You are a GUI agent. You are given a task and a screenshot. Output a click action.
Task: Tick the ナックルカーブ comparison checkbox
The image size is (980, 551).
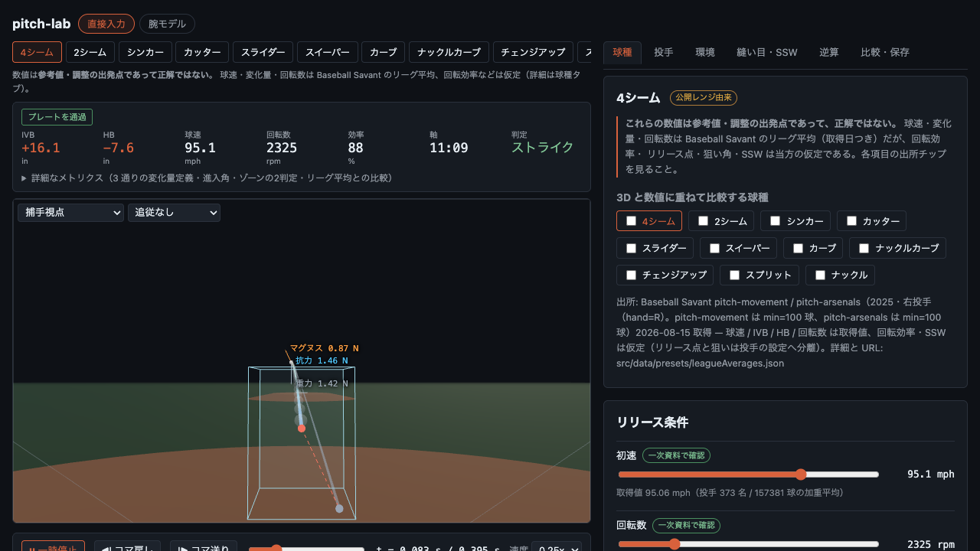coord(864,248)
